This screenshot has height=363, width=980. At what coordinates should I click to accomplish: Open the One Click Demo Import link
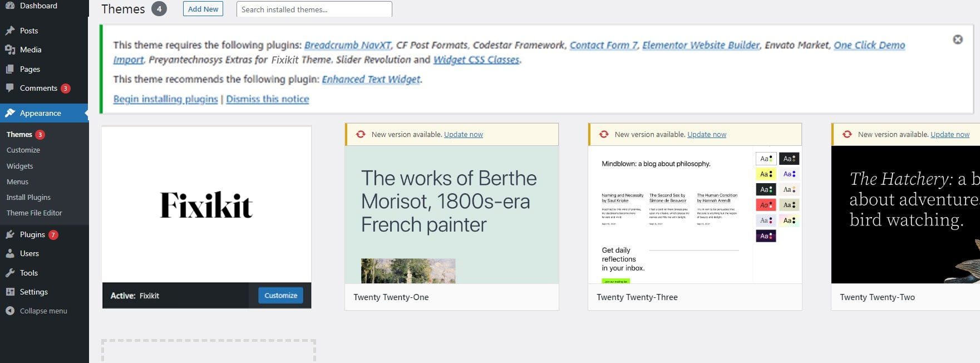[x=869, y=45]
